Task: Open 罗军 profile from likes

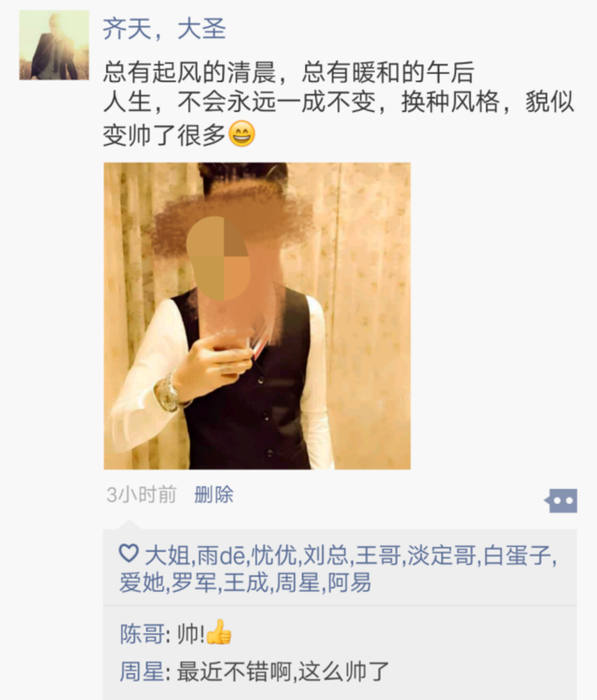Action: point(194,582)
